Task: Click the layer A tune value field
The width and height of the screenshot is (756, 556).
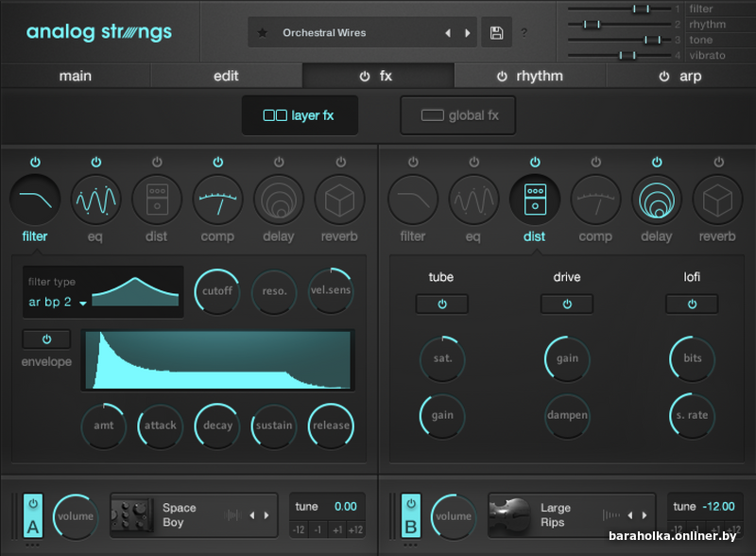Action: click(345, 506)
